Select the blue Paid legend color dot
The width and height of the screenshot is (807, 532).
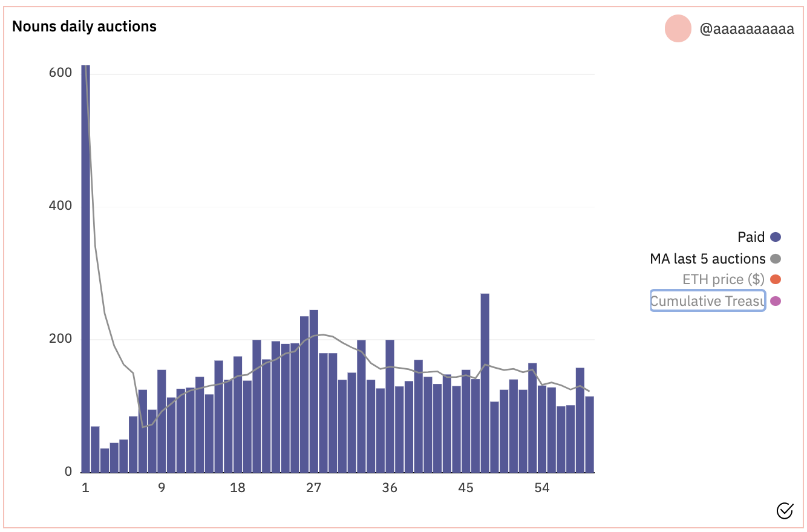coord(776,238)
